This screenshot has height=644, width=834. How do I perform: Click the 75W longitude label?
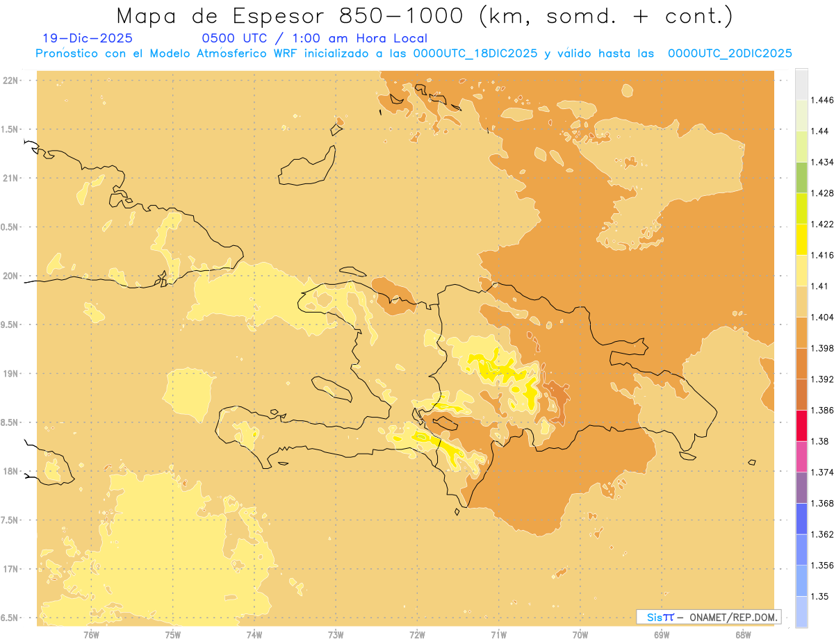[x=173, y=634]
